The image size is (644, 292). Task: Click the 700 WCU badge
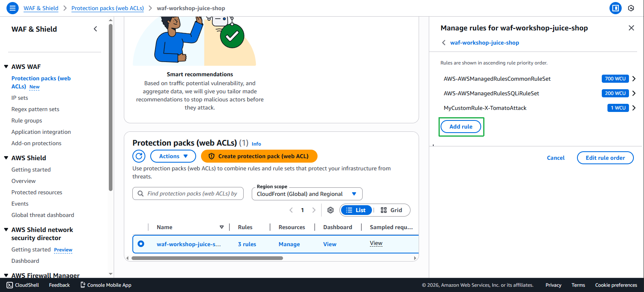pyautogui.click(x=615, y=79)
